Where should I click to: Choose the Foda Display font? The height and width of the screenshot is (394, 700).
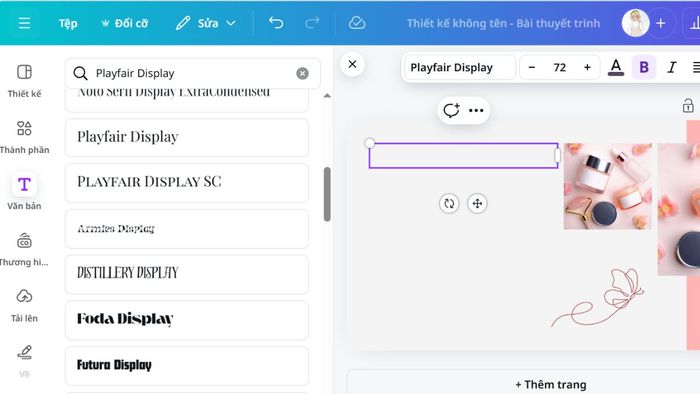(x=187, y=320)
